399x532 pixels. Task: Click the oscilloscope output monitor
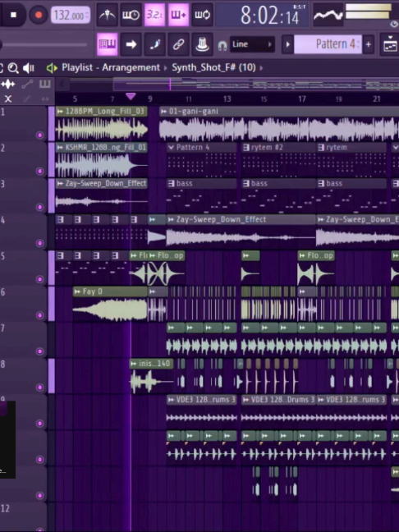click(x=328, y=15)
